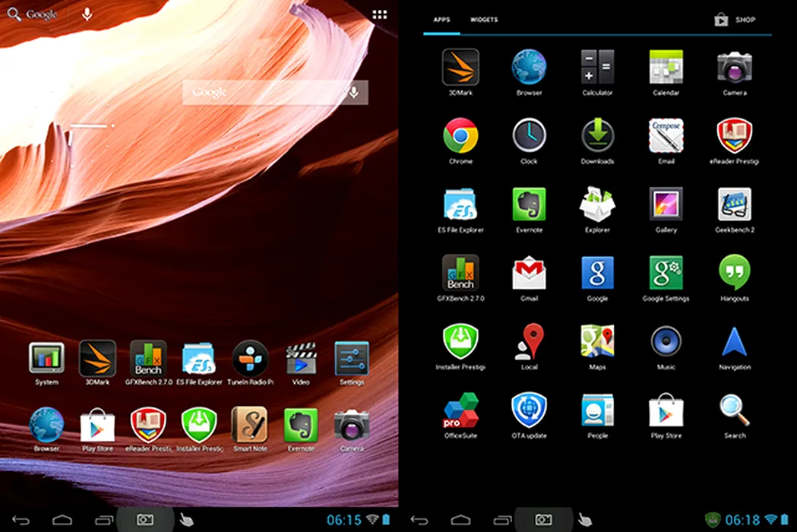Viewport: 797px width, 532px height.
Task: Open recent apps in app drawer nav bar
Action: [503, 520]
